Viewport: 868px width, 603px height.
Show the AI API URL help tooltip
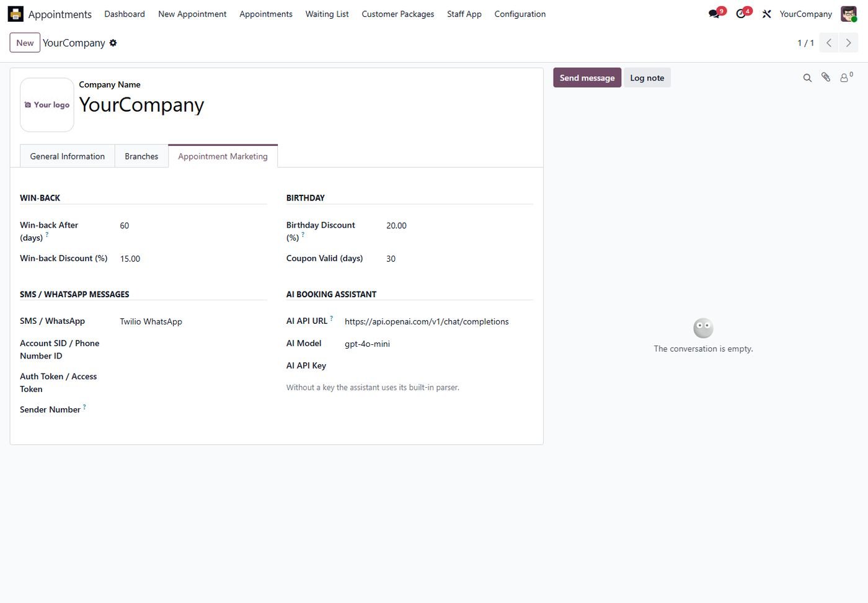pyautogui.click(x=332, y=318)
